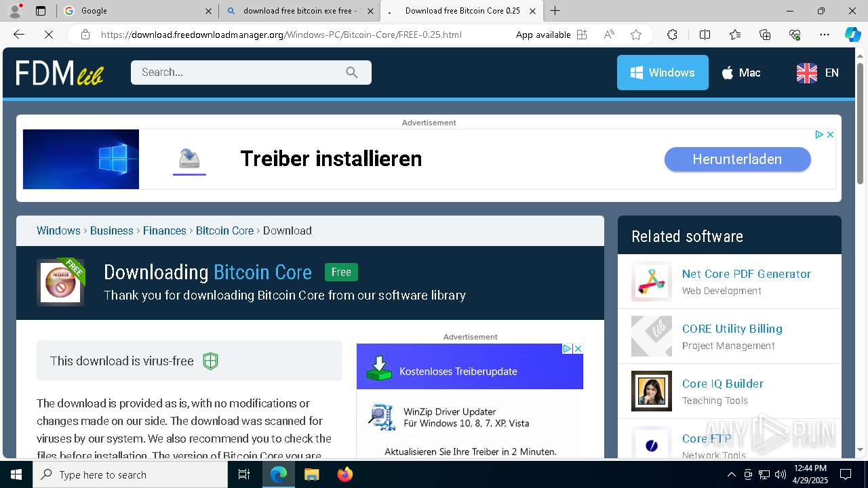Close the Google tab
The width and height of the screenshot is (868, 488).
pos(208,11)
